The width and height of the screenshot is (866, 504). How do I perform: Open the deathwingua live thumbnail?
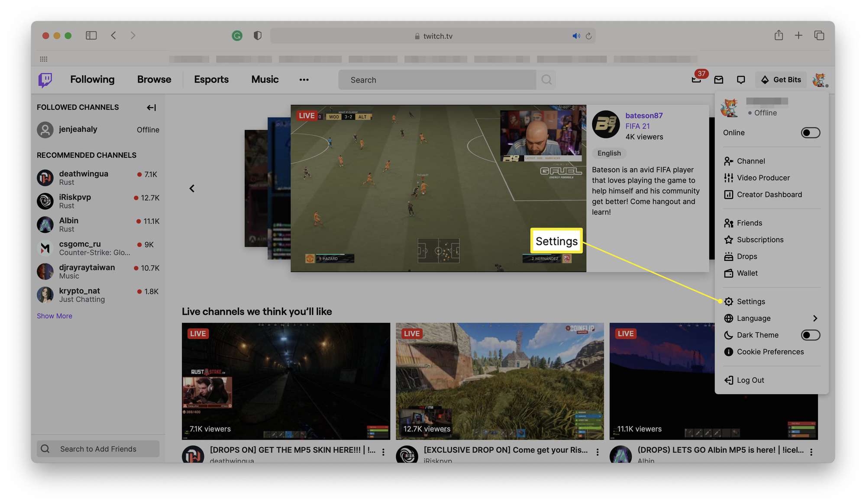point(286,381)
